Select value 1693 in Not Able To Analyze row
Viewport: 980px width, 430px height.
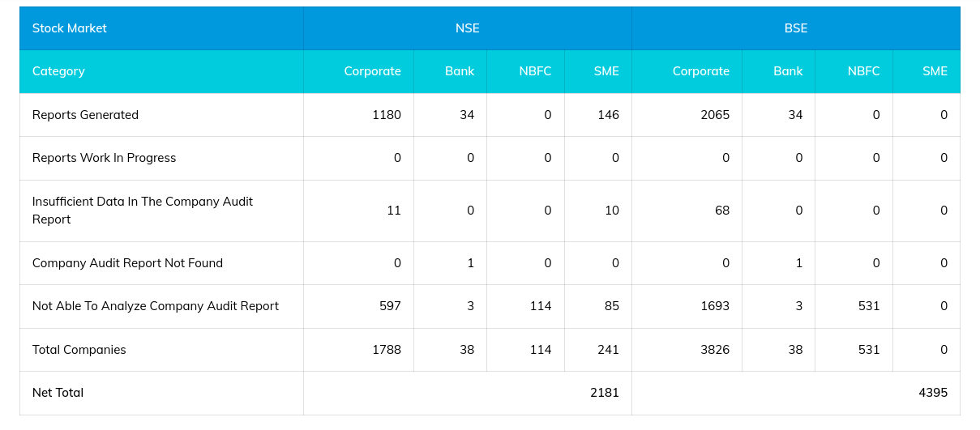[x=715, y=306]
